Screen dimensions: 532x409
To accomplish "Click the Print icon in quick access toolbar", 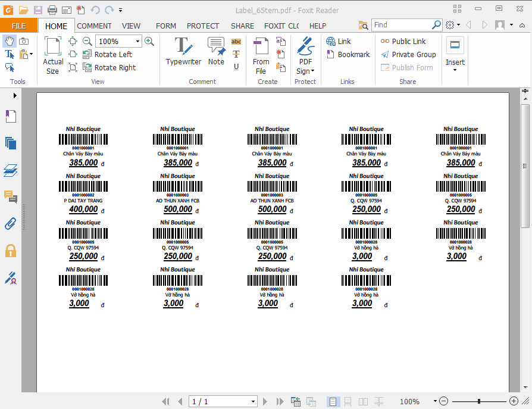I will point(52,10).
